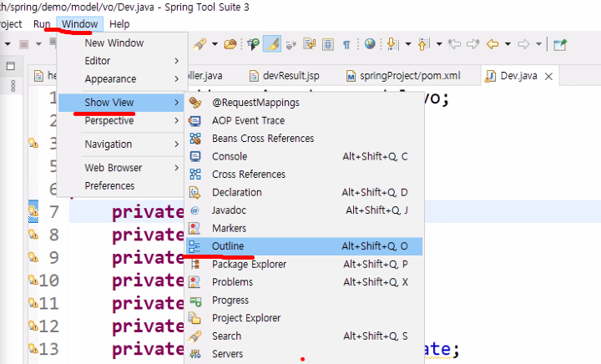Select AOP Event Trace view
Viewport: 601px width, 364px height.
(x=305, y=121)
